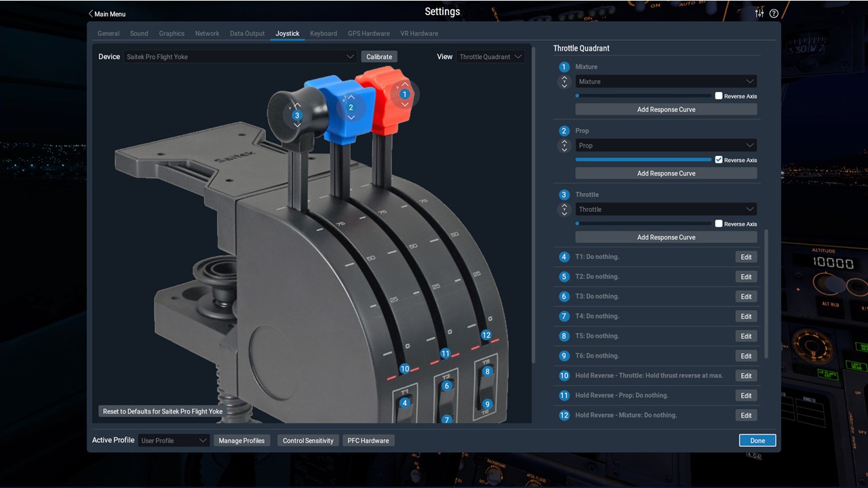The width and height of the screenshot is (868, 488).
Task: Select marker 4 on the T1 switch
Action: [405, 403]
